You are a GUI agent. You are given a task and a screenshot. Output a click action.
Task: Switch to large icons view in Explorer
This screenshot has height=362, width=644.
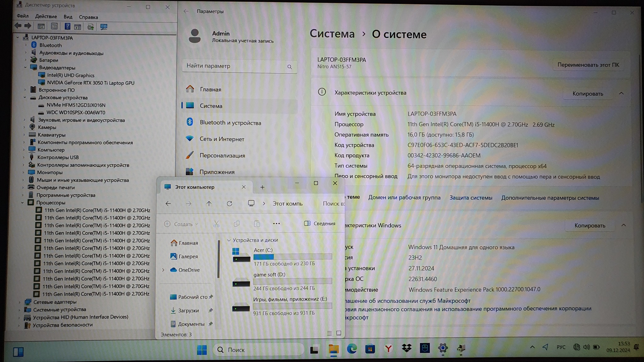click(x=339, y=333)
